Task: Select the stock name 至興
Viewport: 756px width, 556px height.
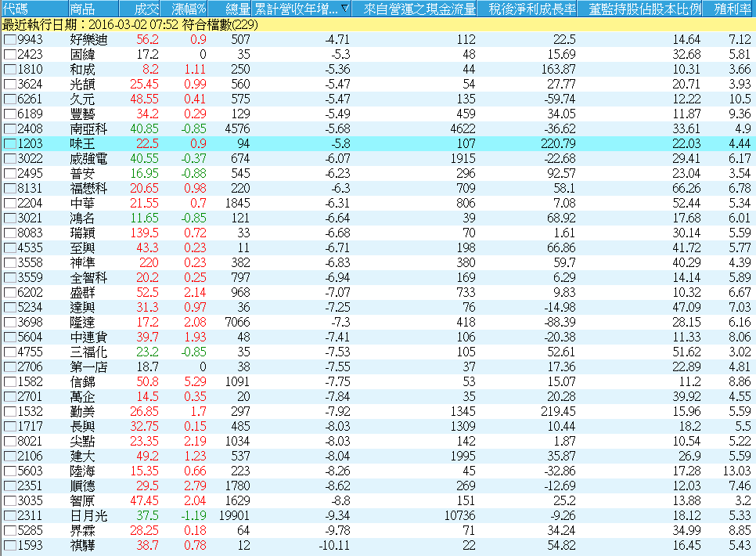Action: (x=82, y=248)
